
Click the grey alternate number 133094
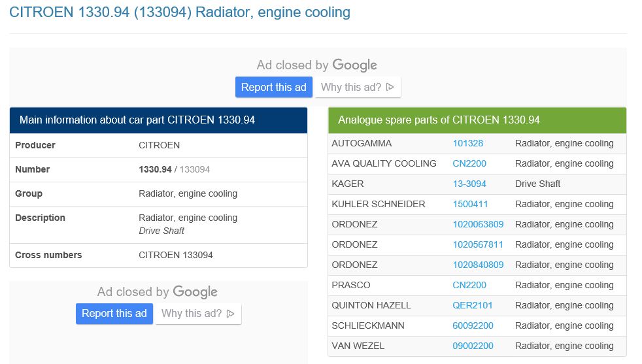click(195, 169)
